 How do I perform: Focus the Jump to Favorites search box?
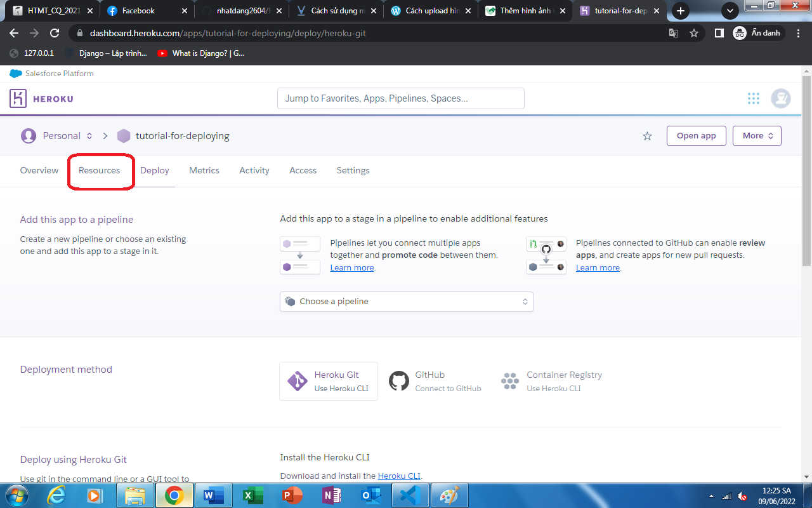point(401,98)
